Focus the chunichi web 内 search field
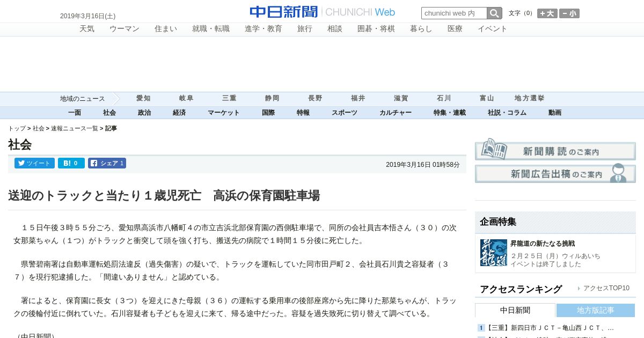Image resolution: width=644 pixels, height=338 pixels. point(454,13)
